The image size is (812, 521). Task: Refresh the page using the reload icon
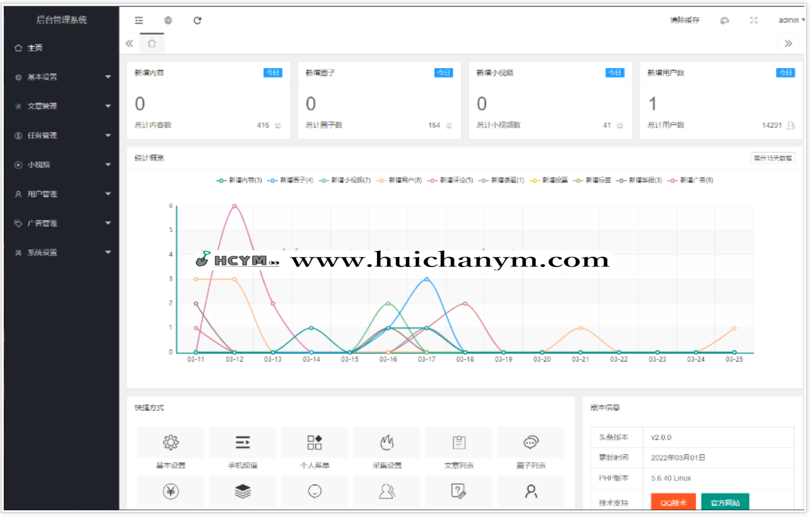pyautogui.click(x=197, y=20)
